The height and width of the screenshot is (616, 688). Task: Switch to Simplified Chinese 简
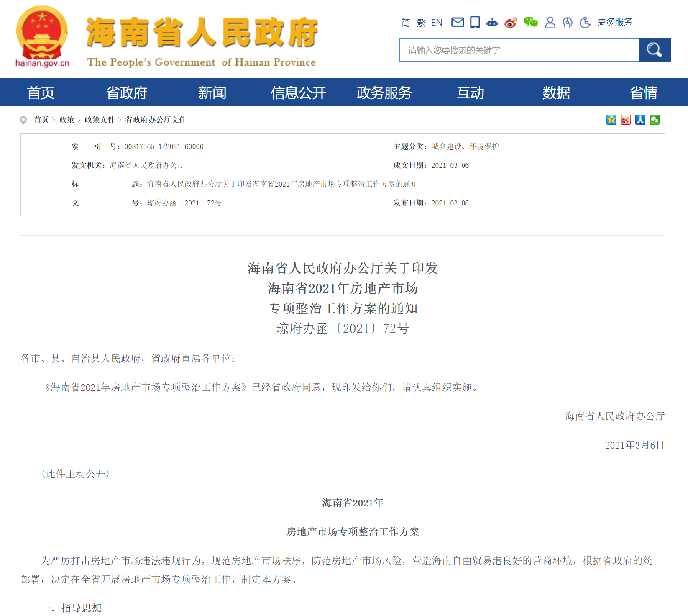(x=405, y=23)
